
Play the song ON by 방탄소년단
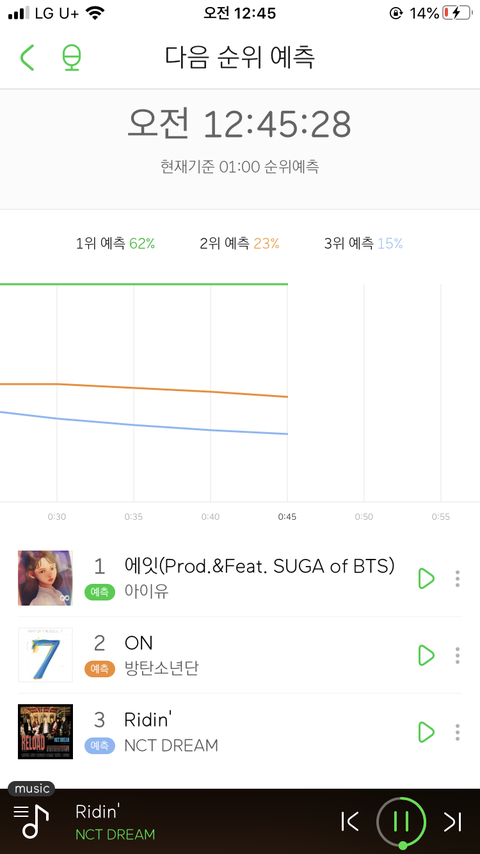click(x=426, y=655)
